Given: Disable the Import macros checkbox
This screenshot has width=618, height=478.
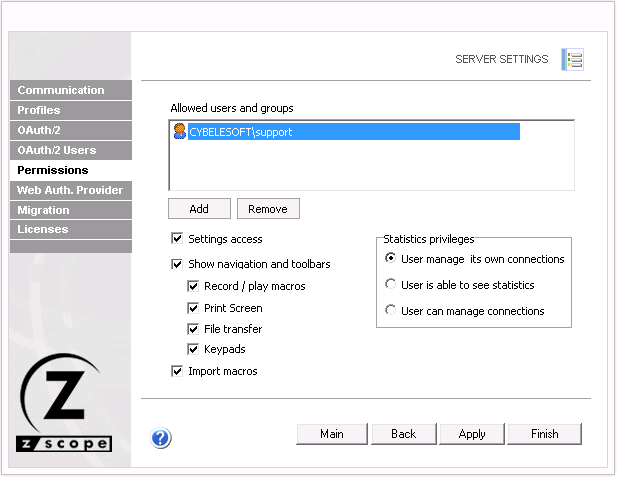Looking at the screenshot, I should click(177, 371).
